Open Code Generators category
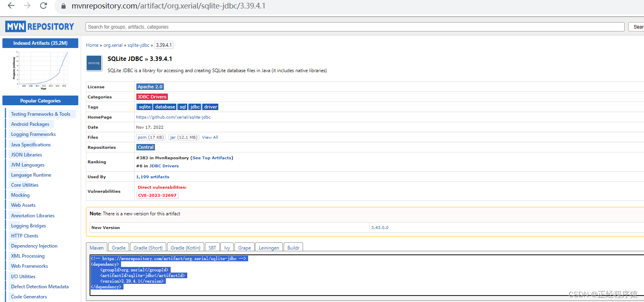Viewport: 644px width, 302px height. (x=29, y=297)
